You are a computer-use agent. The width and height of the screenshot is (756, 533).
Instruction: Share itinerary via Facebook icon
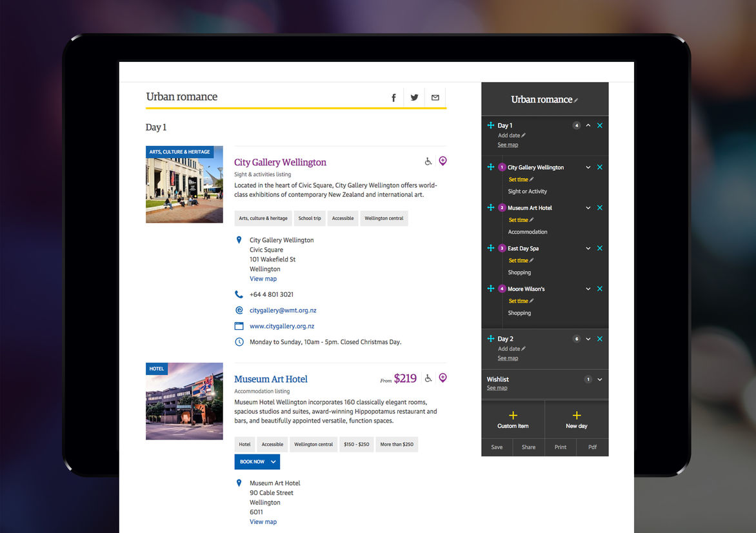[393, 97]
